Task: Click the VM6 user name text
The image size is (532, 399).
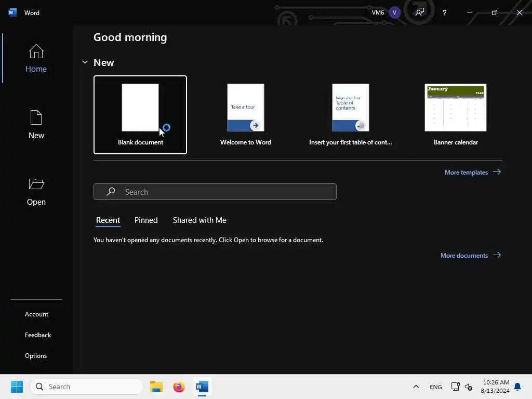Action: [378, 12]
